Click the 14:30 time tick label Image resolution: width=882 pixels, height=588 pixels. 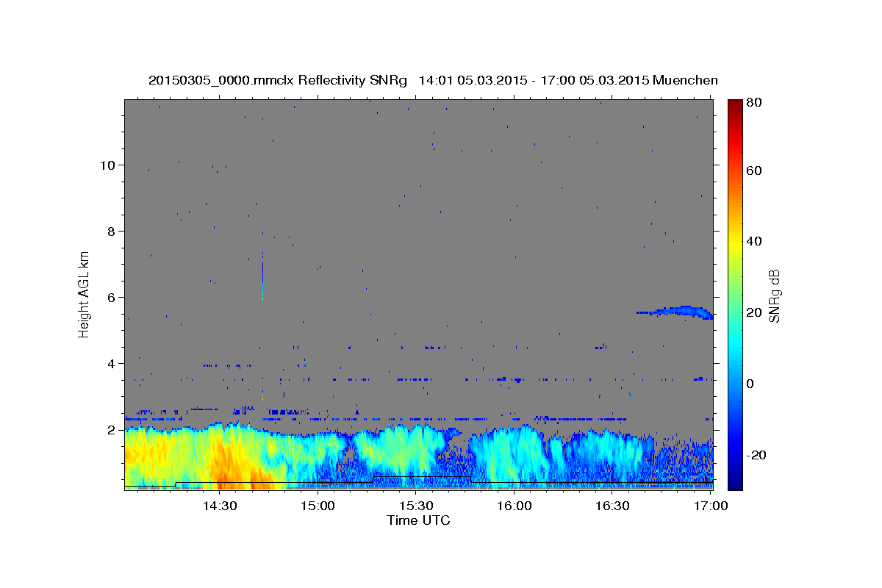(219, 506)
